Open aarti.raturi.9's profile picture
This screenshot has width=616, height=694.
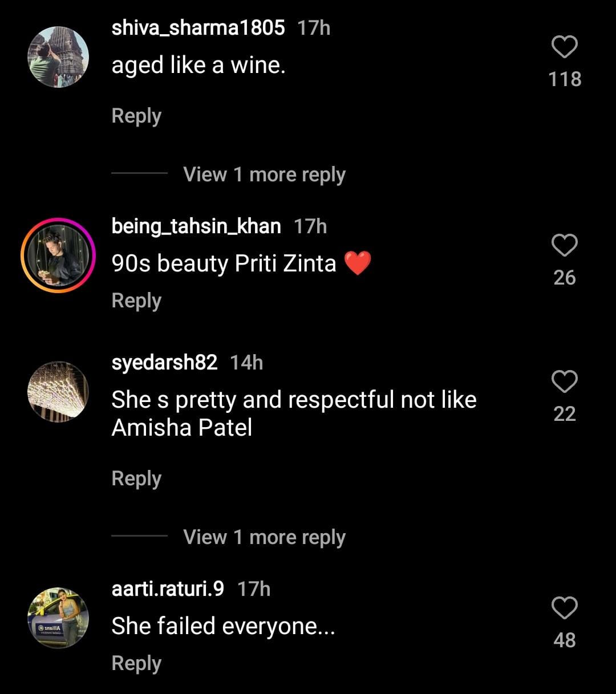tap(58, 618)
